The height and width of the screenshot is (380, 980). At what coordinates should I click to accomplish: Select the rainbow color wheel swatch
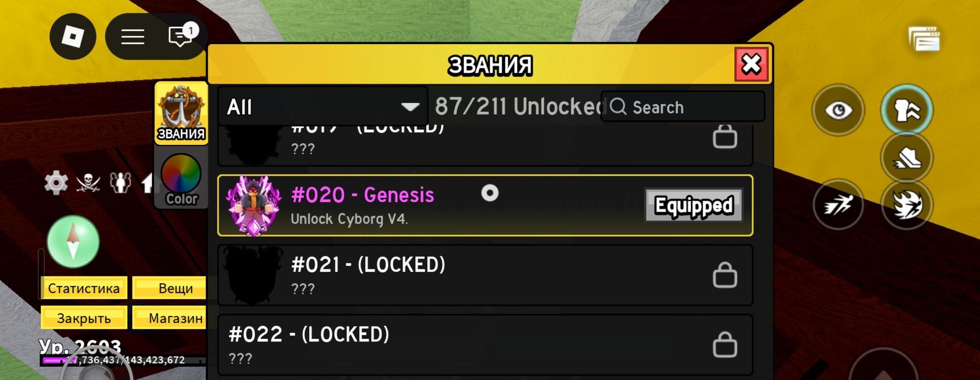[x=181, y=173]
